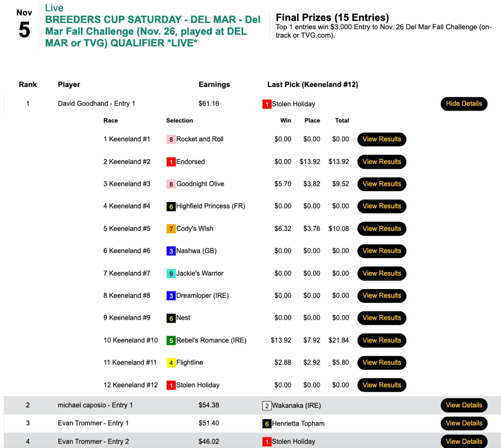Click teal number 9 badge beside Jackie's Warrior
This screenshot has width=501, height=448.
pos(171,273)
